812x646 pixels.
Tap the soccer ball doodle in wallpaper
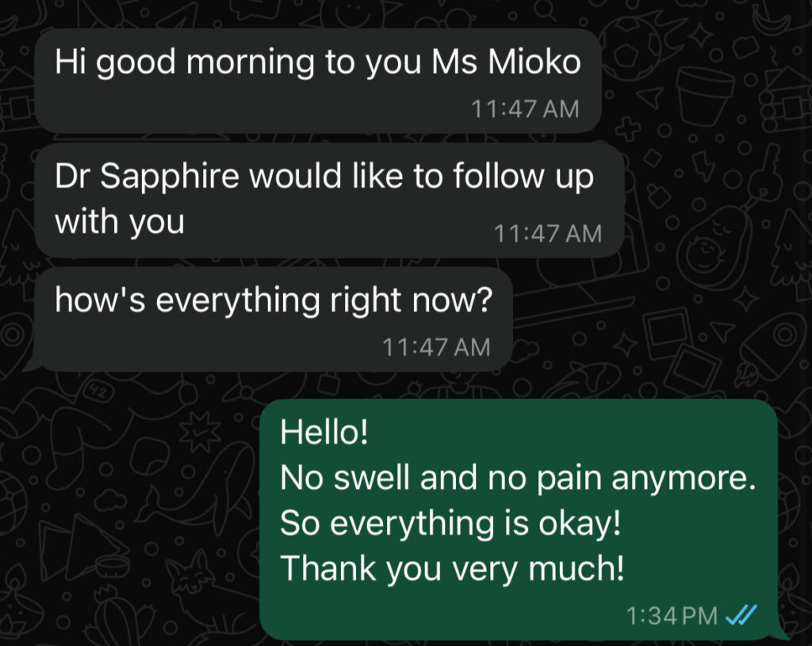tap(631, 46)
